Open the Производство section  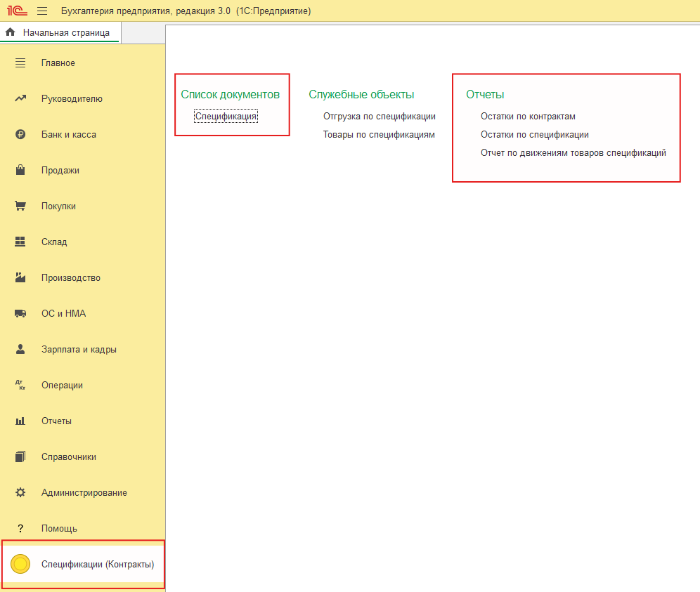tap(83, 277)
